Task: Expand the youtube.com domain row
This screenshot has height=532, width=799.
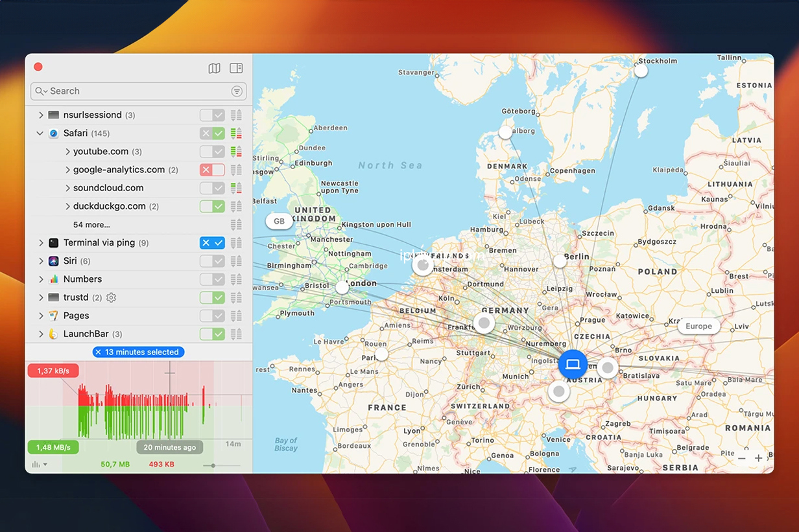Action: coord(67,152)
